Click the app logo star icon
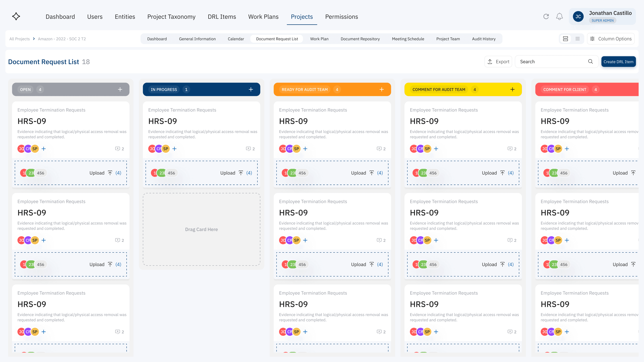The height and width of the screenshot is (362, 644). click(16, 16)
